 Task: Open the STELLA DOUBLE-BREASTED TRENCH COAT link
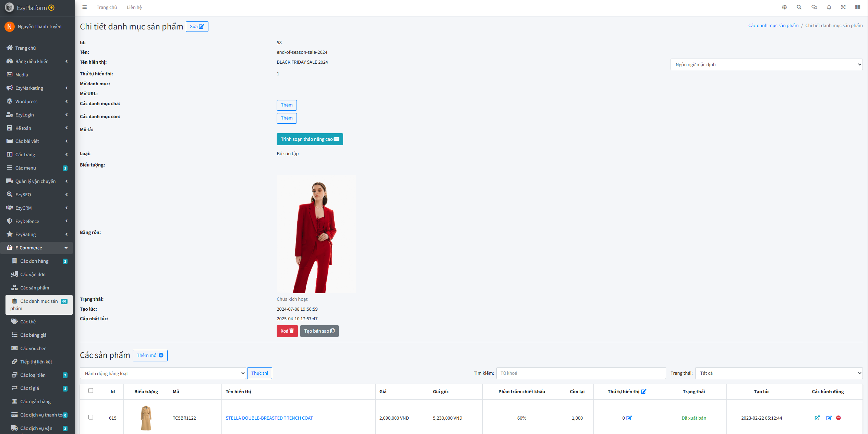point(269,418)
